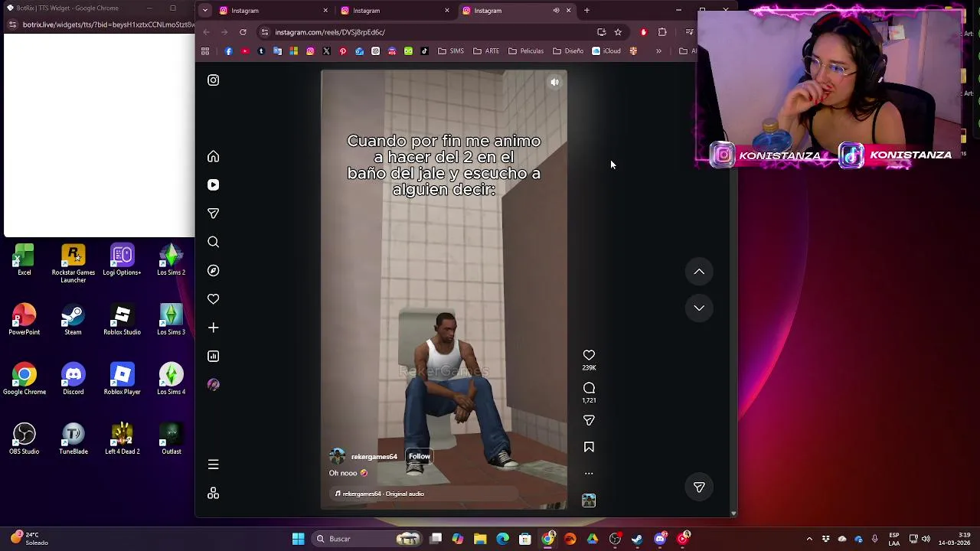The image size is (980, 551).
Task: Open the More hamburger menu in the sidebar
Action: (x=213, y=465)
